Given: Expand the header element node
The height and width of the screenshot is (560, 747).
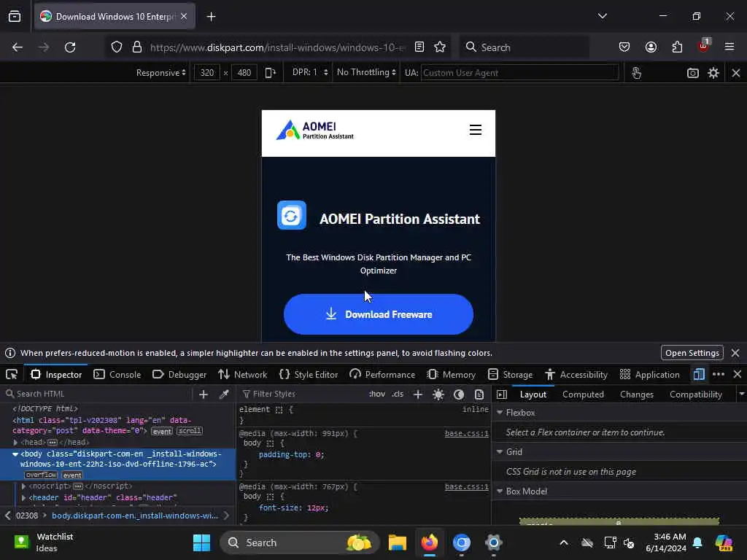Looking at the screenshot, I should pos(24,497).
